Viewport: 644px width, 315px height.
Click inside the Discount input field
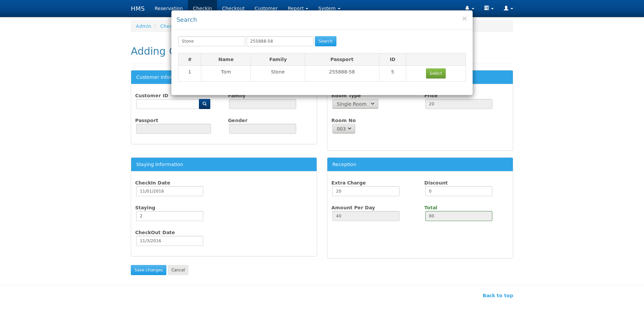tap(459, 191)
